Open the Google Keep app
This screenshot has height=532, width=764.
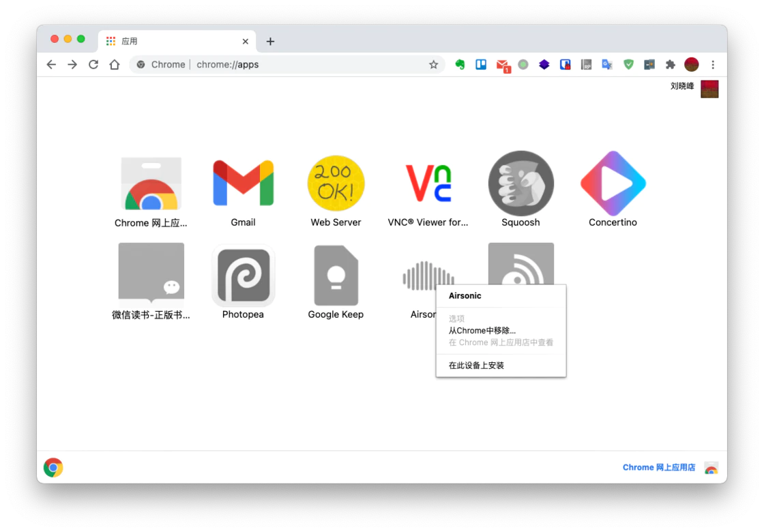336,276
